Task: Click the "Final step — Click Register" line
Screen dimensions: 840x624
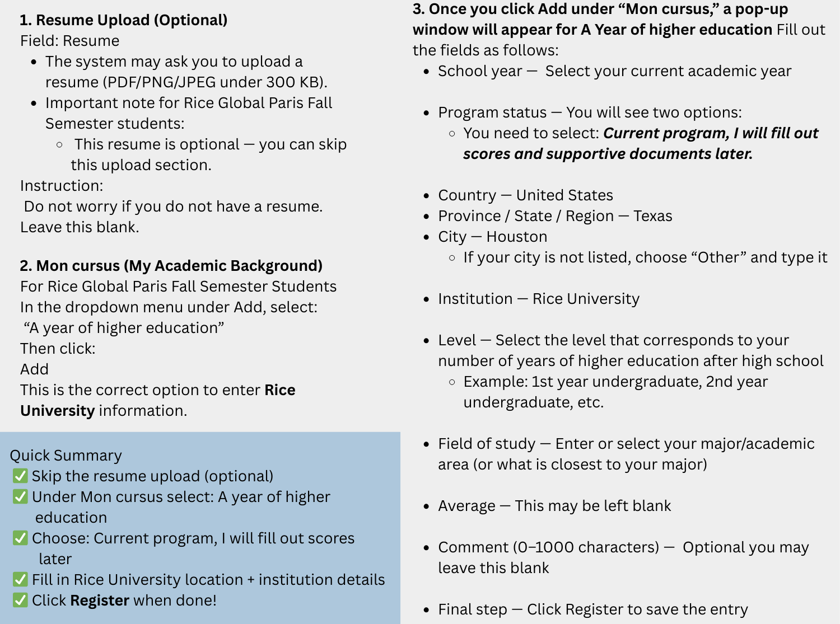Action: tap(592, 609)
